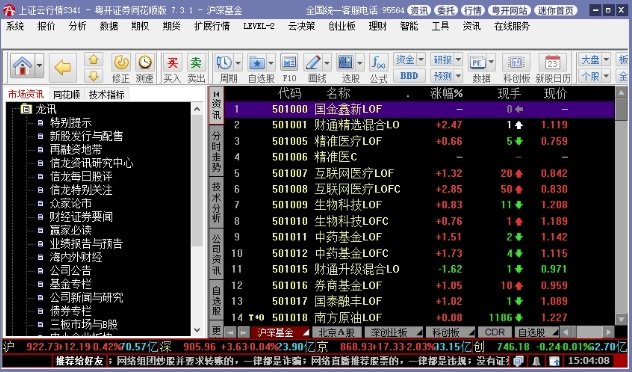Screen dimensions: 632x372
Task: Click the 行情 title bar button
Action: [473, 10]
